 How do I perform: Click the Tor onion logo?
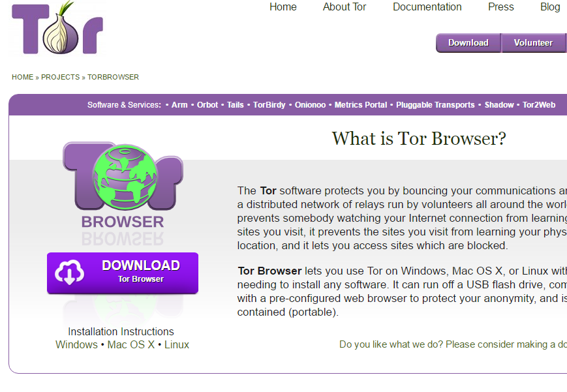57,29
